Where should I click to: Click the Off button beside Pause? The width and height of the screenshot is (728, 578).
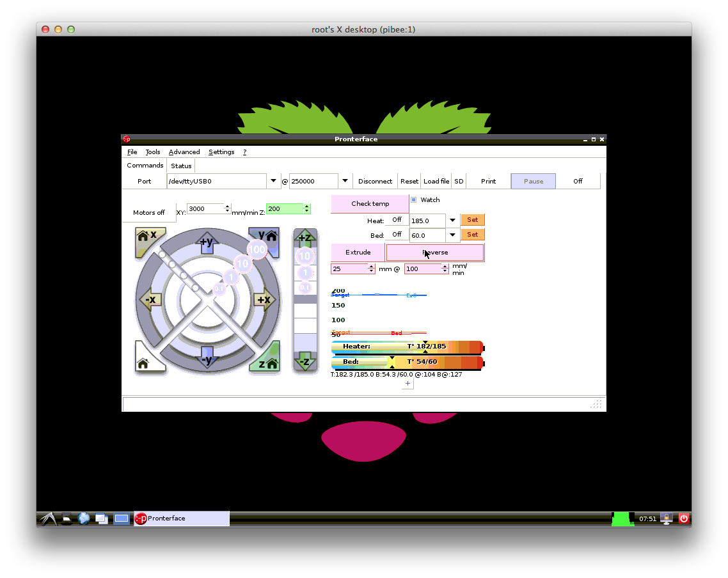tap(578, 181)
